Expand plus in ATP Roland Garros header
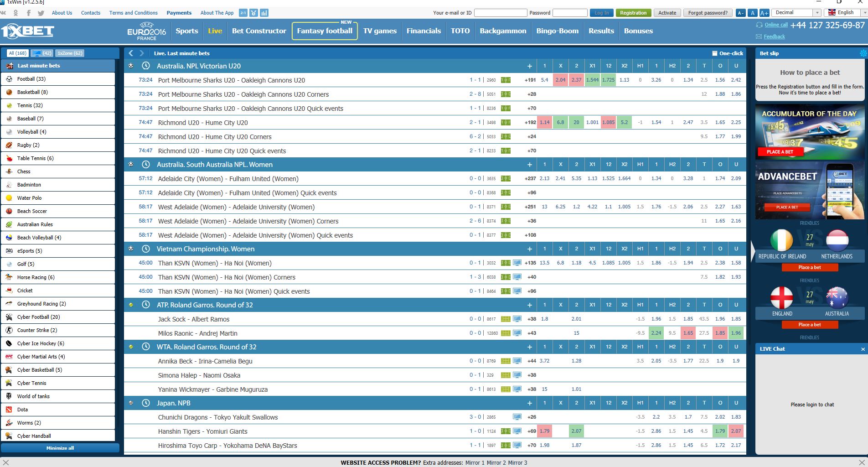 pyautogui.click(x=530, y=305)
